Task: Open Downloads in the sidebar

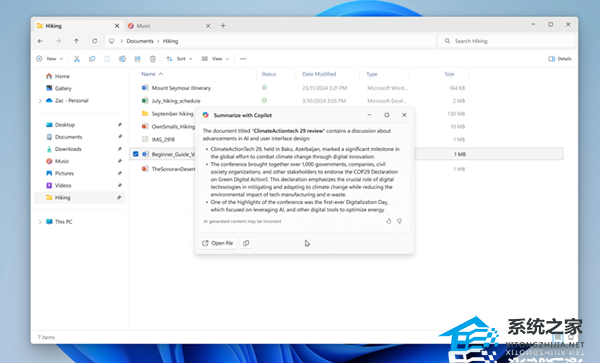Action: coord(68,149)
